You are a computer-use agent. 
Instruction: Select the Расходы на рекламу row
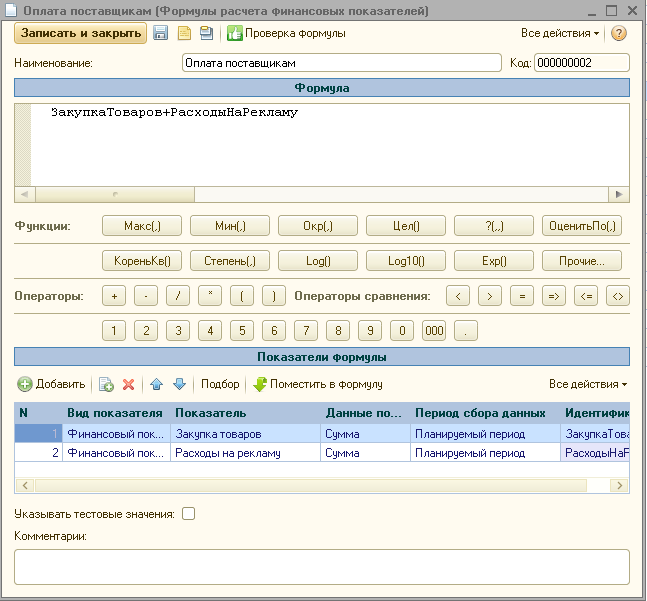[x=245, y=453]
